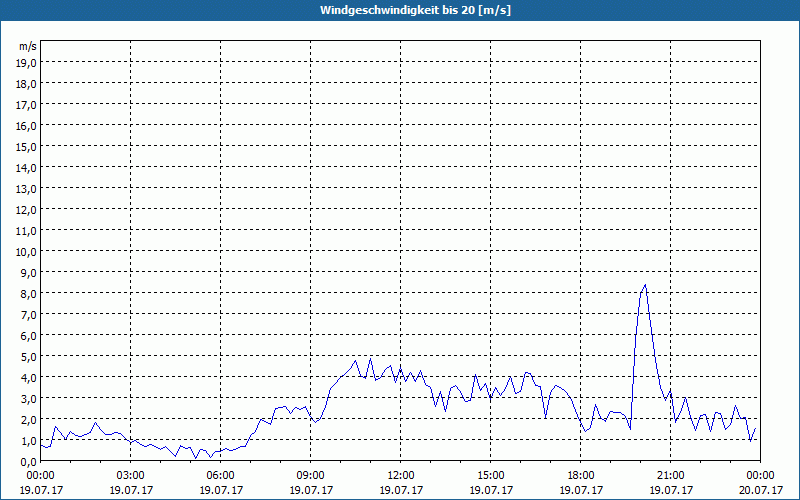Click the 09:00 time axis label

311,476
